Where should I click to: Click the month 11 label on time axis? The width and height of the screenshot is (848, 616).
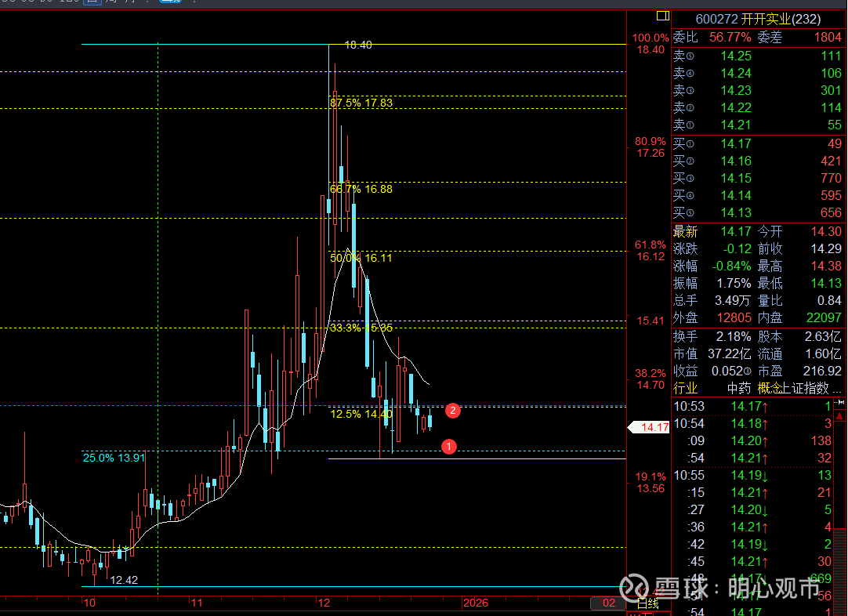[197, 603]
